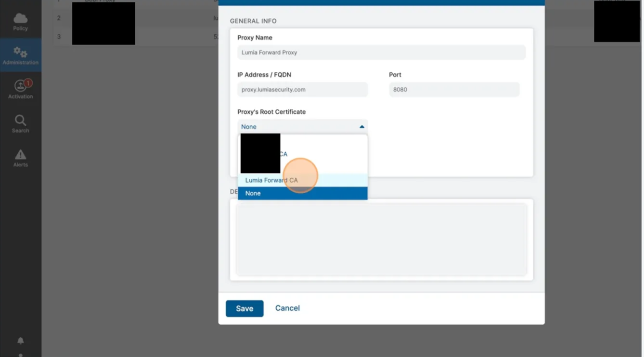Click the Proxy Name input field
Image resolution: width=644 pixels, height=357 pixels.
[x=381, y=53]
